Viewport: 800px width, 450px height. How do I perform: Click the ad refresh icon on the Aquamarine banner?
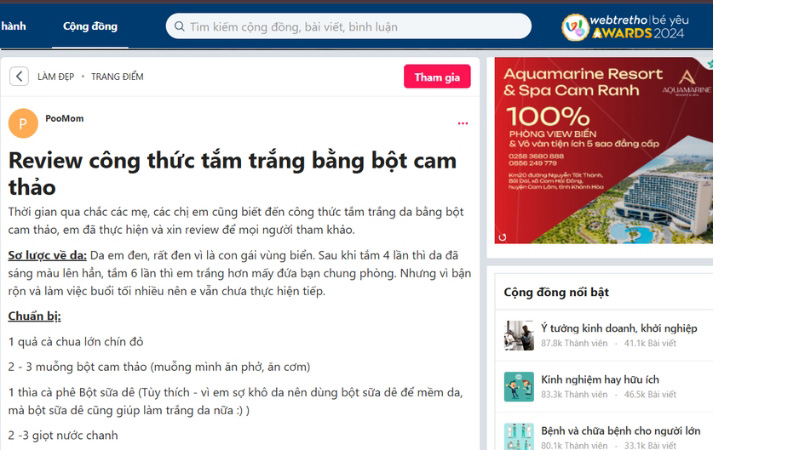coord(502,237)
